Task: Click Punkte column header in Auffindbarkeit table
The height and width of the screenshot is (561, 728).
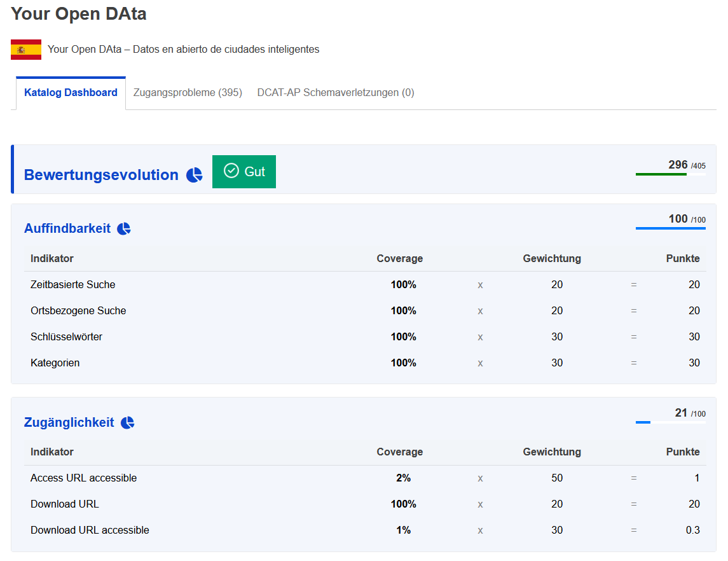Action: pos(683,259)
